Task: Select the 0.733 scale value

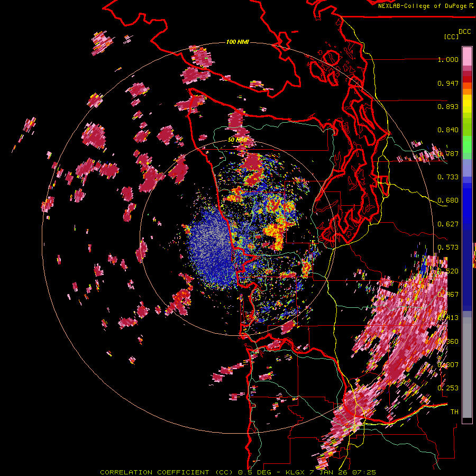Action: (448, 177)
